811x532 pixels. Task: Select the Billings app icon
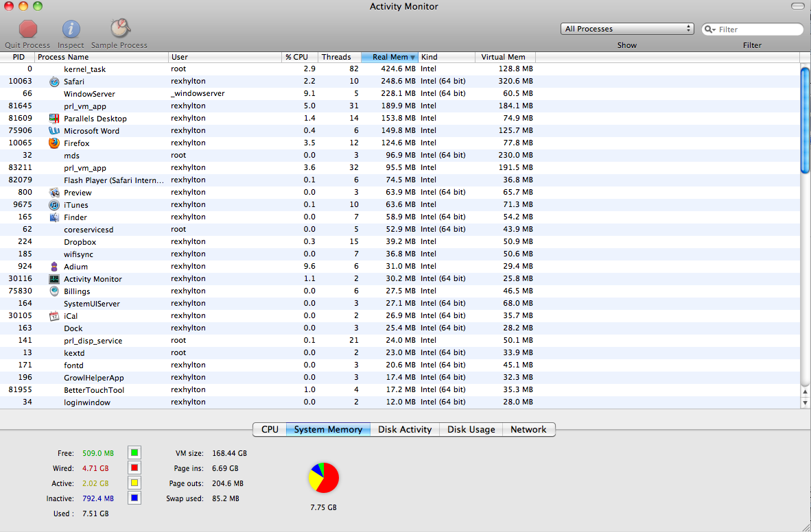pos(54,291)
